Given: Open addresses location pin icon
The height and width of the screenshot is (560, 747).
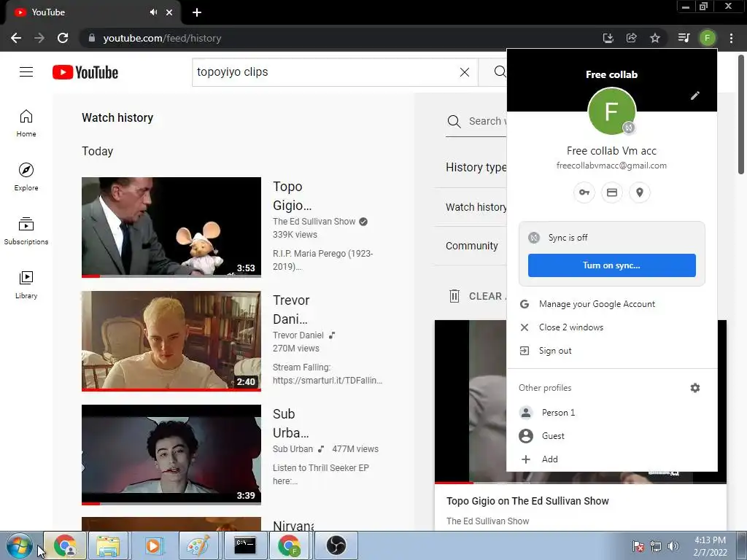Looking at the screenshot, I should [x=640, y=192].
